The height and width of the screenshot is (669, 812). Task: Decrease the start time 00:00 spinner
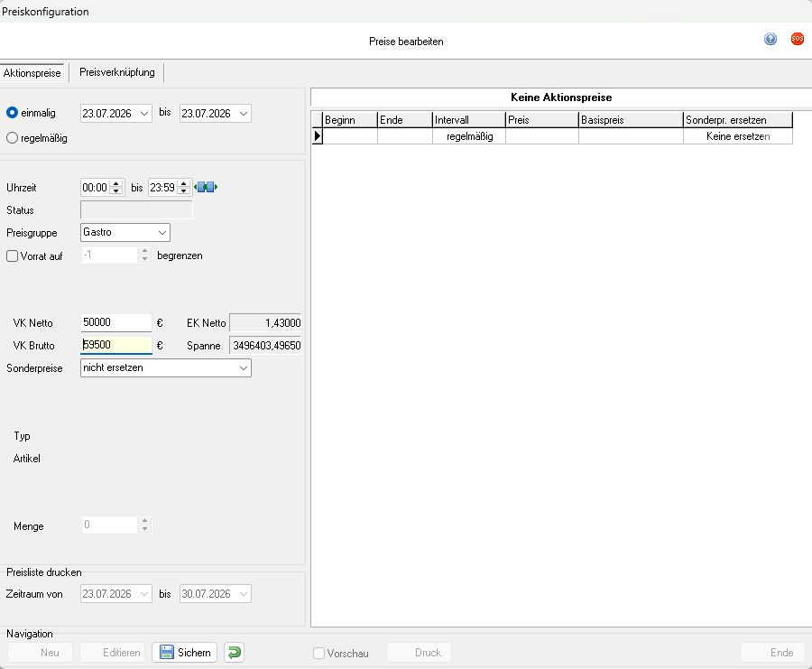pyautogui.click(x=116, y=191)
